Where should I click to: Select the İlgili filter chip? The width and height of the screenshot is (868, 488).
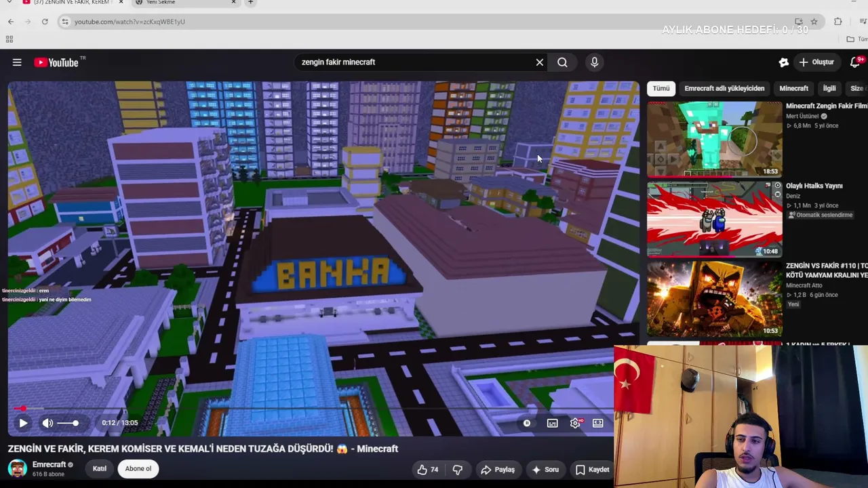tap(829, 88)
